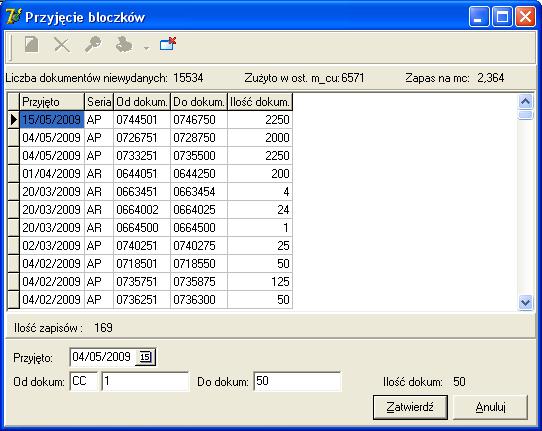
Task: Click the new document toolbar icon
Action: click(31, 45)
